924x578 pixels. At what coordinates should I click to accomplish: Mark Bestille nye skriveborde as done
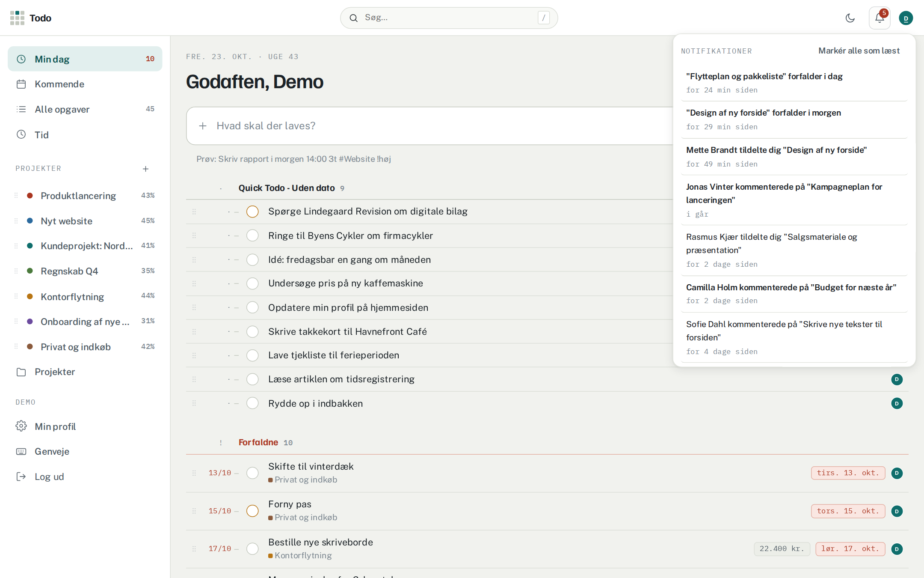(x=252, y=549)
